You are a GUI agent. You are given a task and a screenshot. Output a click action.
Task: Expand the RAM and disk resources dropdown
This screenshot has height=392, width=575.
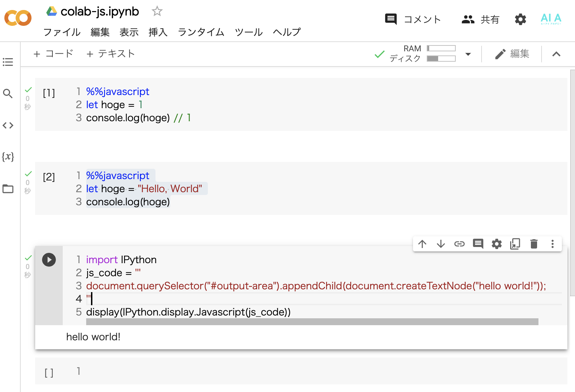pos(468,54)
